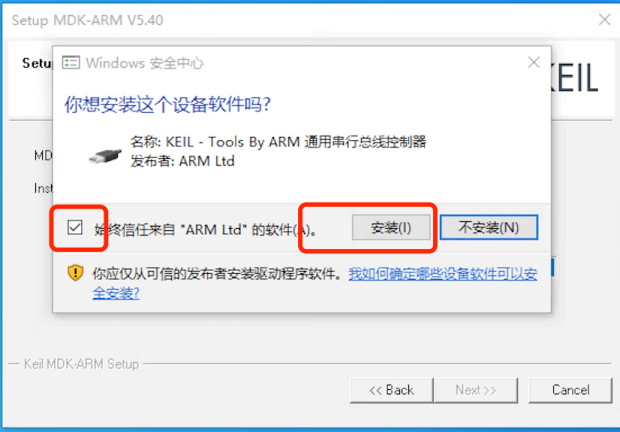Screen dimensions: 620x432
Task: Close the Setup MDK-ARM V5.40 window
Action: click(x=604, y=19)
